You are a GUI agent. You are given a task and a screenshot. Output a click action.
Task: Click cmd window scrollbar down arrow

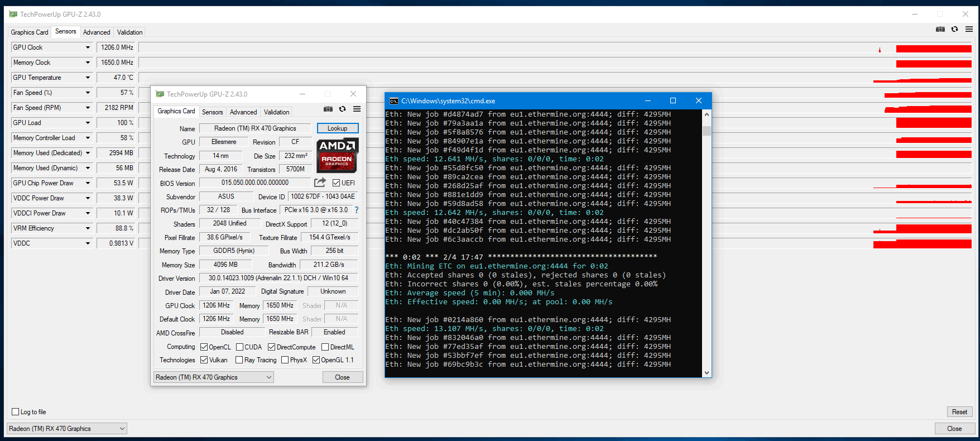coord(707,373)
